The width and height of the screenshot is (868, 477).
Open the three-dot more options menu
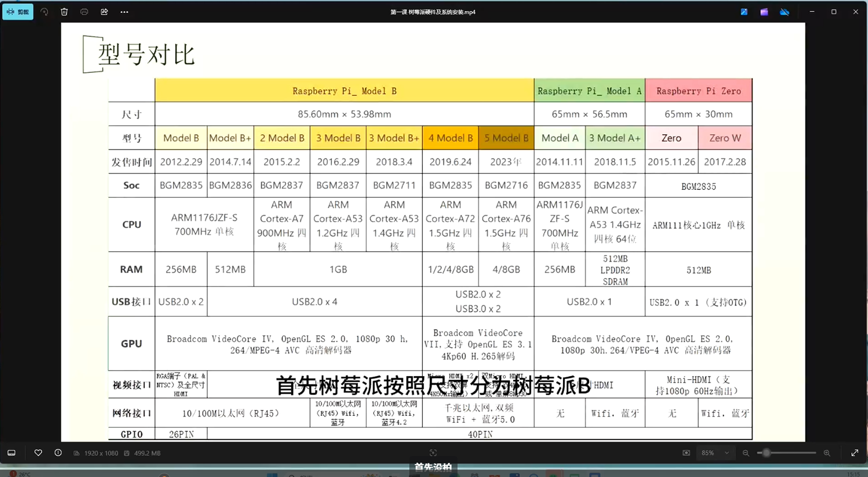124,12
